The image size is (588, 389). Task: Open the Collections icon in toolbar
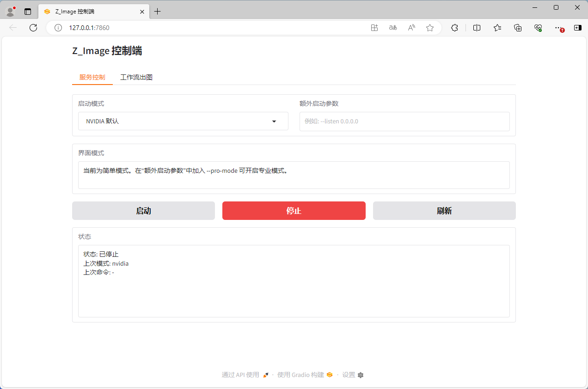tap(518, 28)
